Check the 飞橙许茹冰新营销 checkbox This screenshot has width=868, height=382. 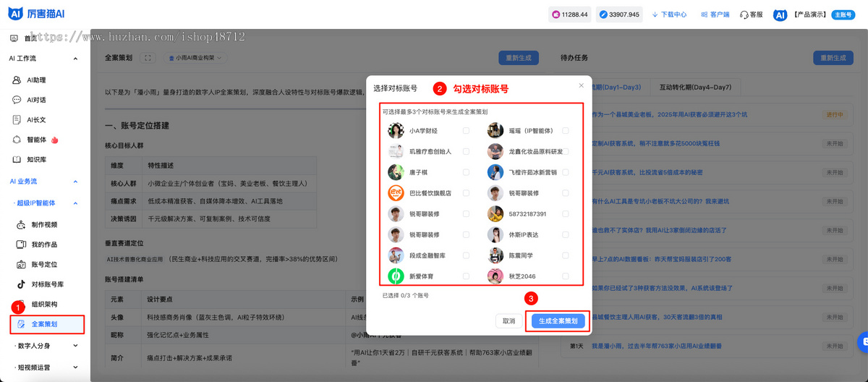[x=566, y=172]
